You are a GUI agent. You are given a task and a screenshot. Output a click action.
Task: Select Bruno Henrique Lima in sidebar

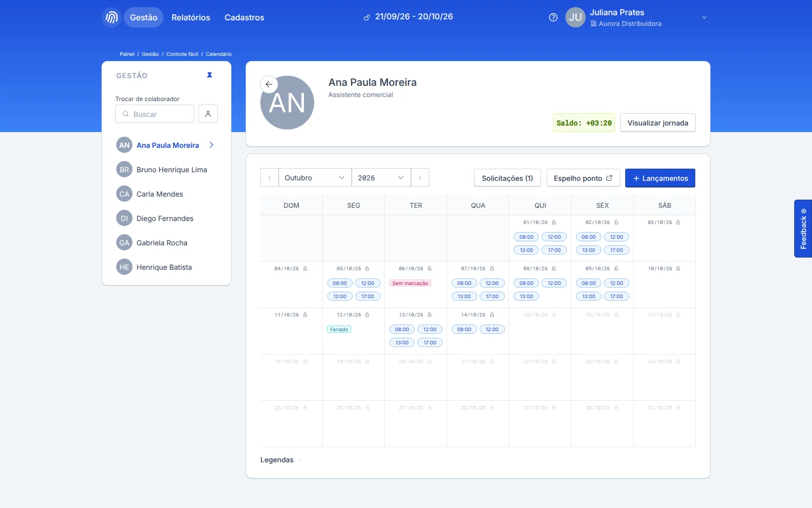pyautogui.click(x=166, y=170)
